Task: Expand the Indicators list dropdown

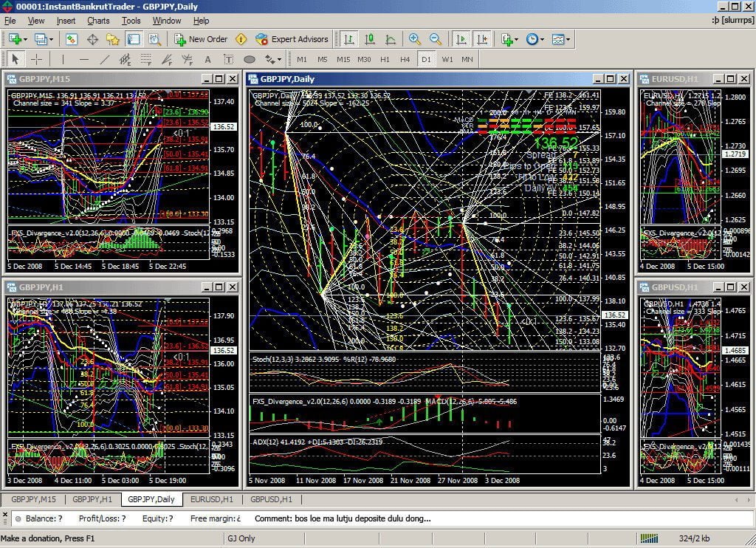Action: [517, 39]
